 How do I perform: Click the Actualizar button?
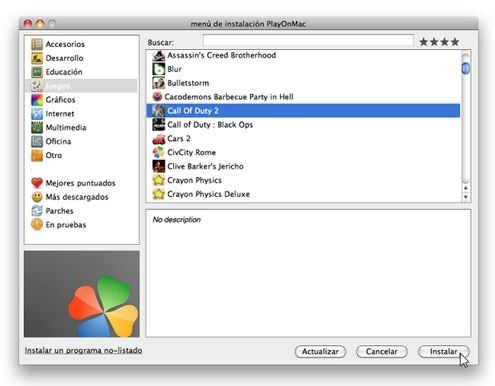tap(320, 351)
